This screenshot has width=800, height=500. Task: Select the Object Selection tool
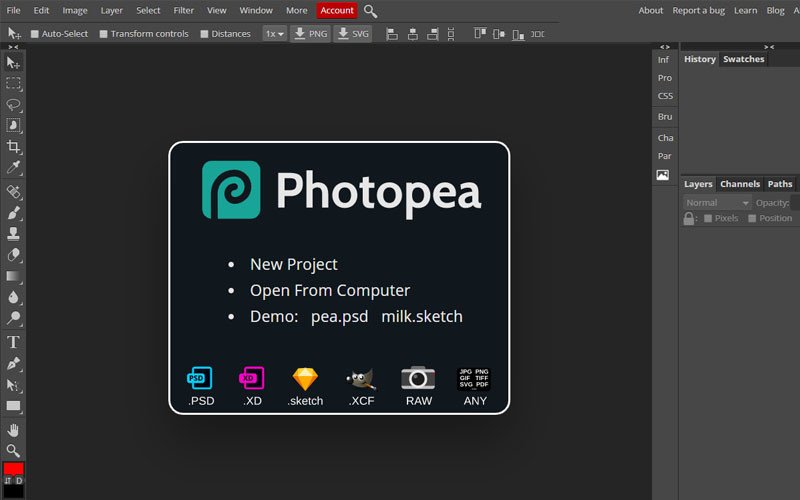click(x=13, y=126)
